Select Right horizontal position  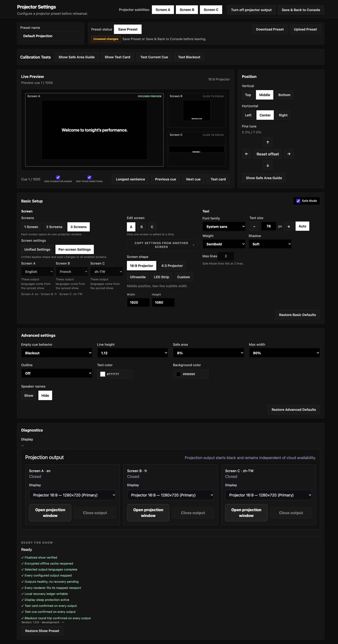coord(283,115)
